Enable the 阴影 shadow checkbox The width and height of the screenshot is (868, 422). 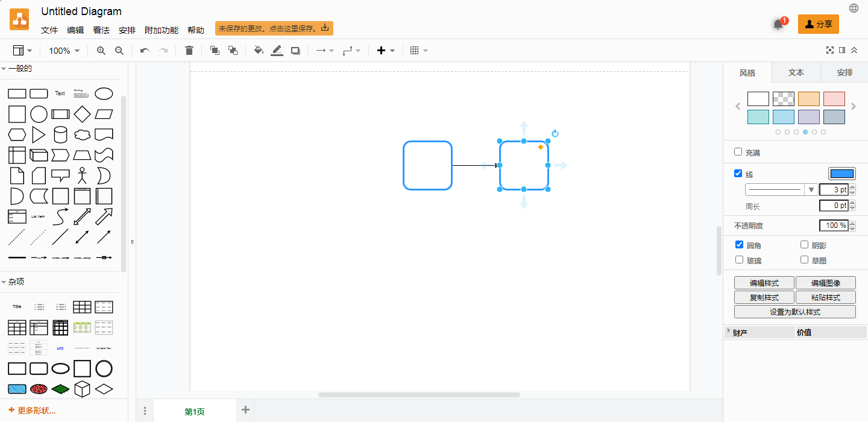pos(804,245)
